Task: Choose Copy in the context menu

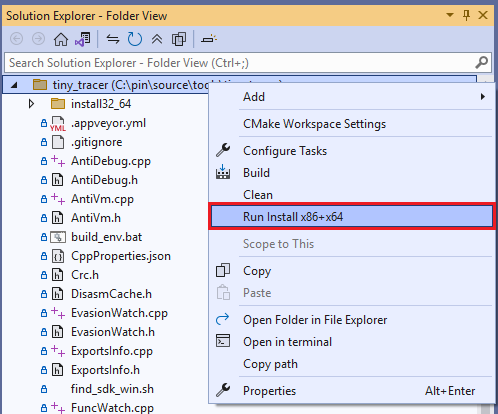Action: click(x=352, y=271)
